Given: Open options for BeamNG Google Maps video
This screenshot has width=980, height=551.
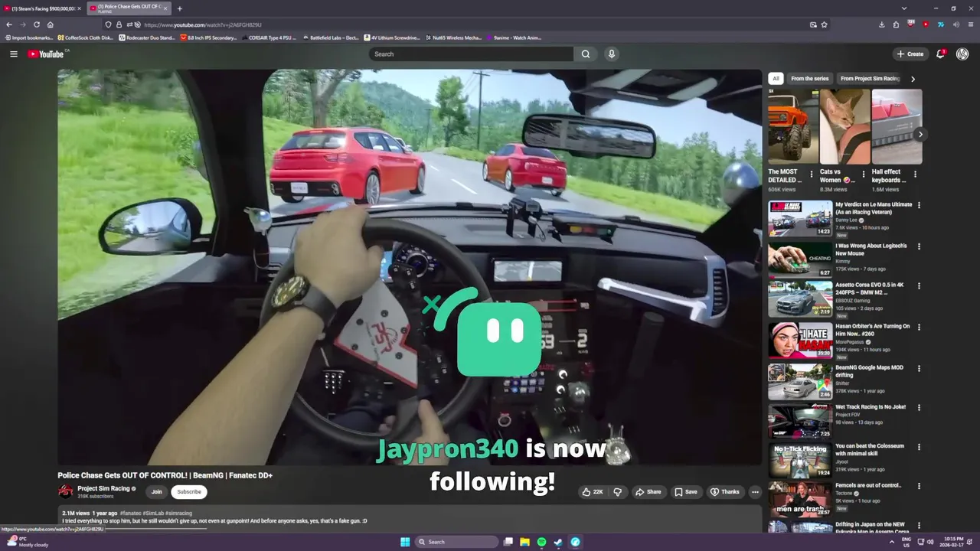Looking at the screenshot, I should point(919,368).
